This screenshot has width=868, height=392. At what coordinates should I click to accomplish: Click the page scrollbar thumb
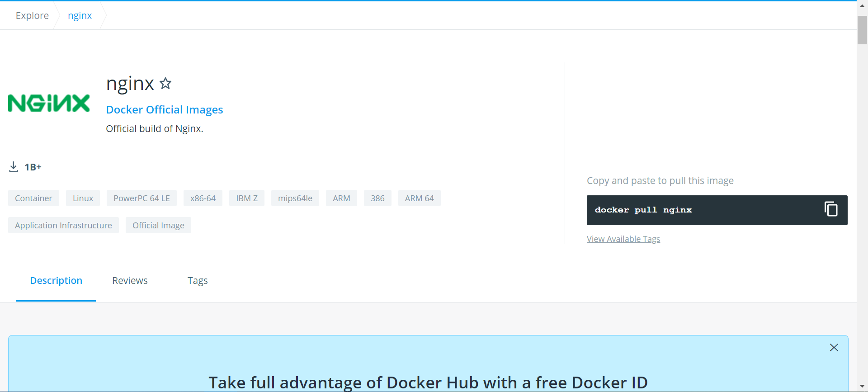pyautogui.click(x=862, y=30)
